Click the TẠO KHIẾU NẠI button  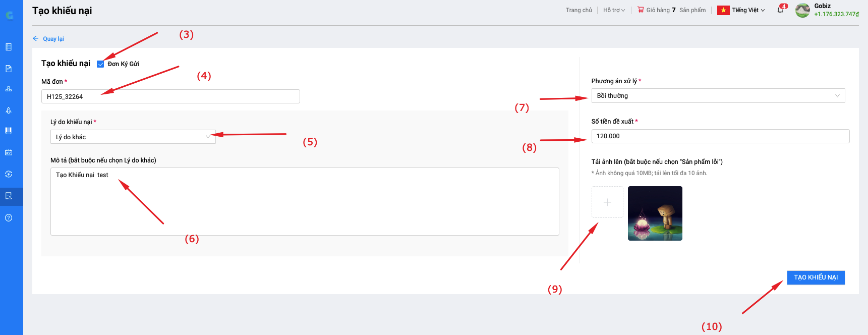pos(816,277)
